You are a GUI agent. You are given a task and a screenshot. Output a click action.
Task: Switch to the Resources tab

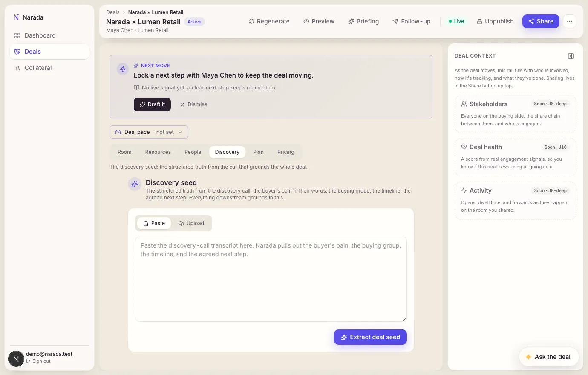(x=158, y=152)
